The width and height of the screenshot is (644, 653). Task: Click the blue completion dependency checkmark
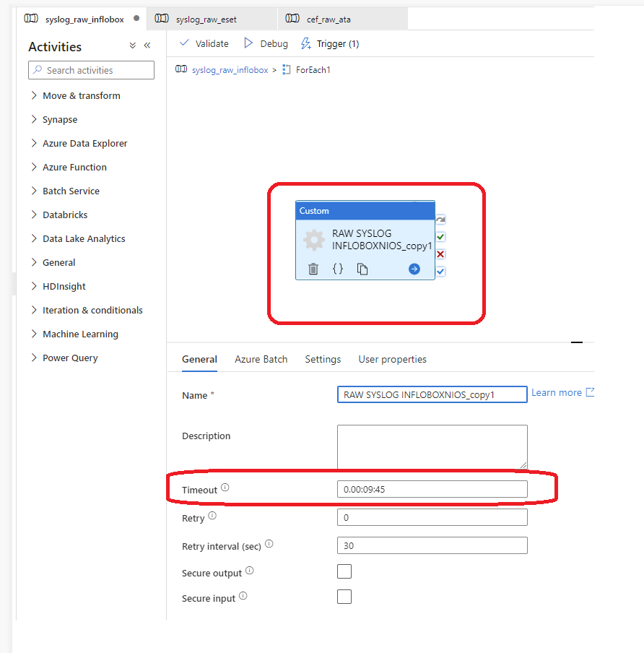[x=440, y=272]
